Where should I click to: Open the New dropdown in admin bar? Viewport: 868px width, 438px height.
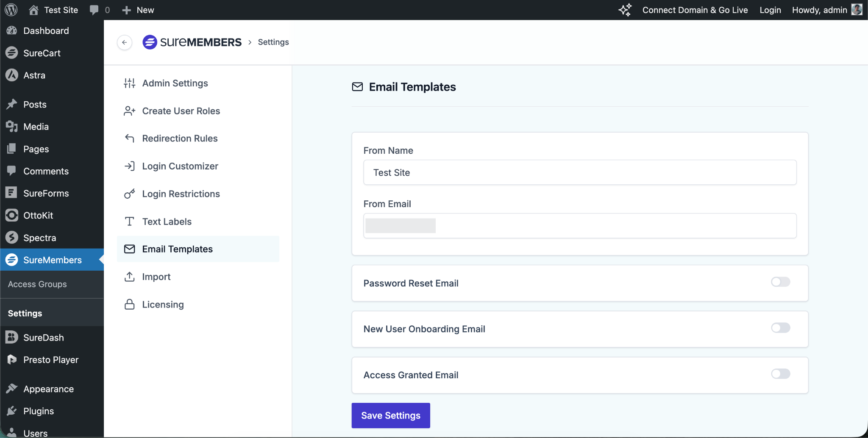pyautogui.click(x=138, y=10)
